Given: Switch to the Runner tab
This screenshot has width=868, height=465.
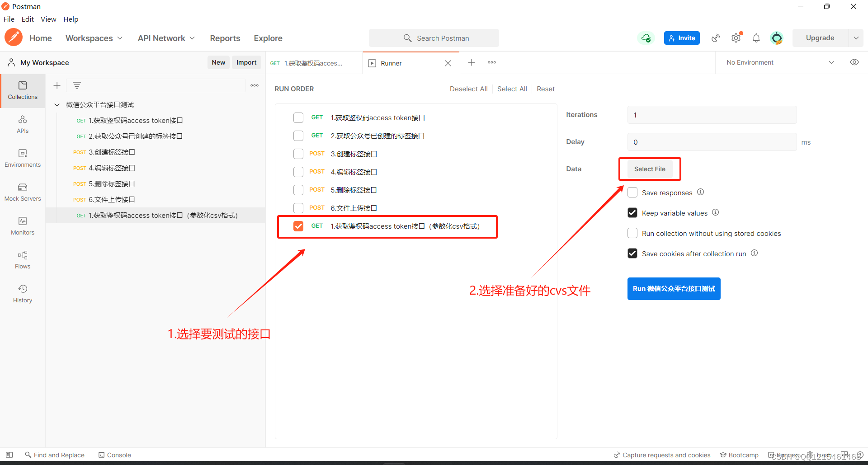Looking at the screenshot, I should click(x=410, y=63).
